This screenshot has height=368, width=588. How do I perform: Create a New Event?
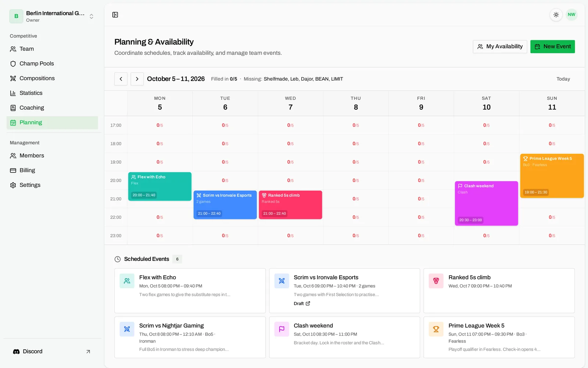[552, 46]
